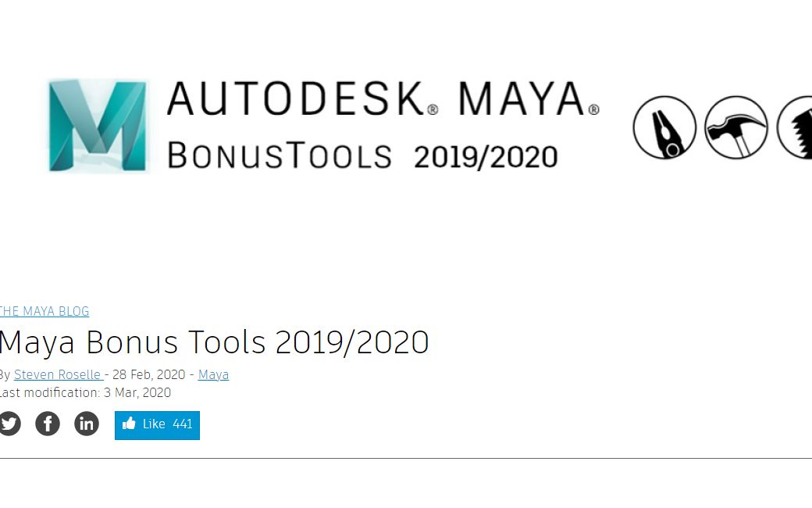This screenshot has width=812, height=508.
Task: Click the pliers tool icon
Action: point(664,128)
